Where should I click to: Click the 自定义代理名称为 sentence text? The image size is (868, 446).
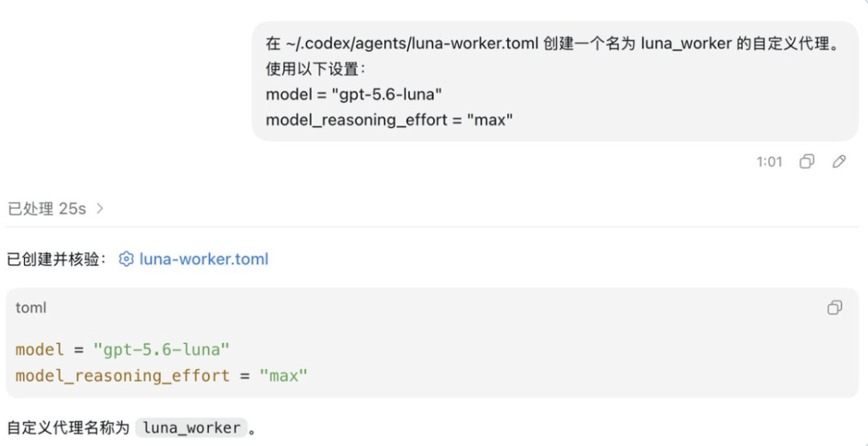tap(68, 428)
